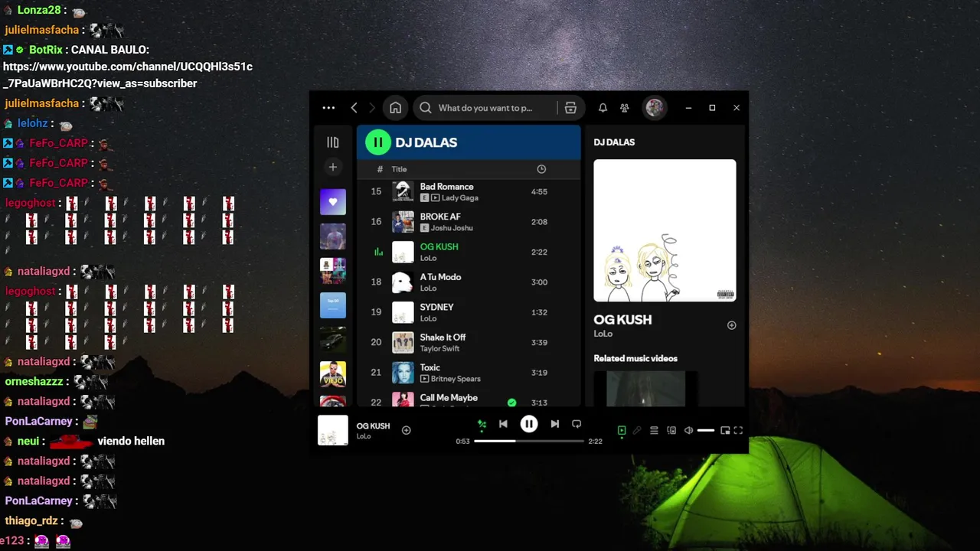Open the large OG KUSH cover art
This screenshot has width=980, height=551.
[x=665, y=230]
